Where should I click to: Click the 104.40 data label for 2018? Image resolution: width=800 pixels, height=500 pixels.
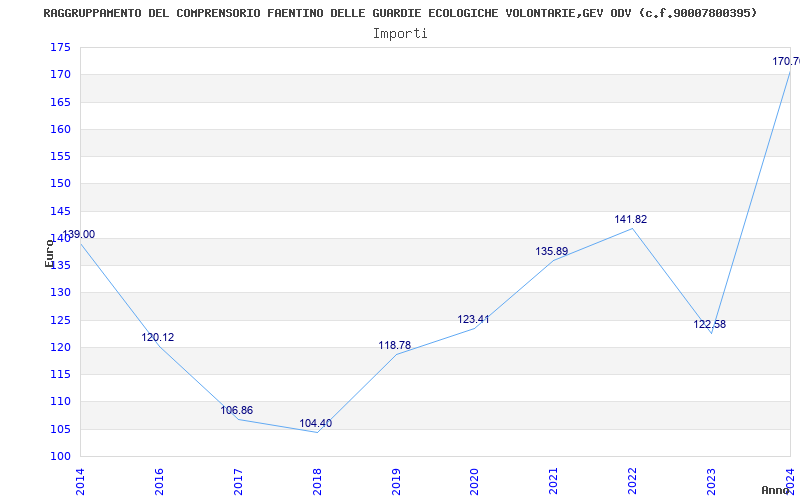(316, 423)
